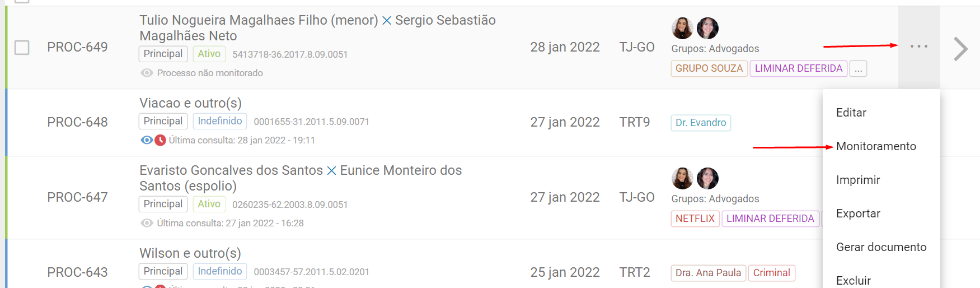The image size is (980, 288).
Task: Show more tags after LIMINAR DEFERIDA on PROC-649
Action: click(x=858, y=69)
